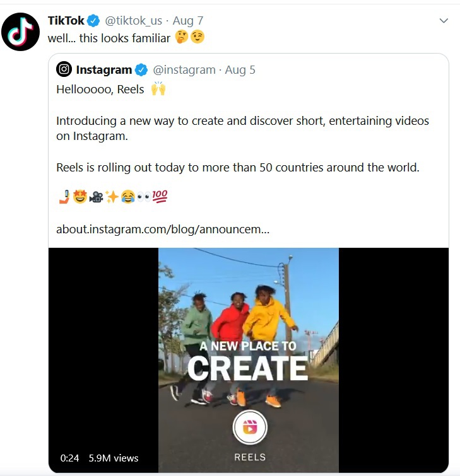Play the Reels announcement video
The width and height of the screenshot is (460, 476).
click(249, 315)
